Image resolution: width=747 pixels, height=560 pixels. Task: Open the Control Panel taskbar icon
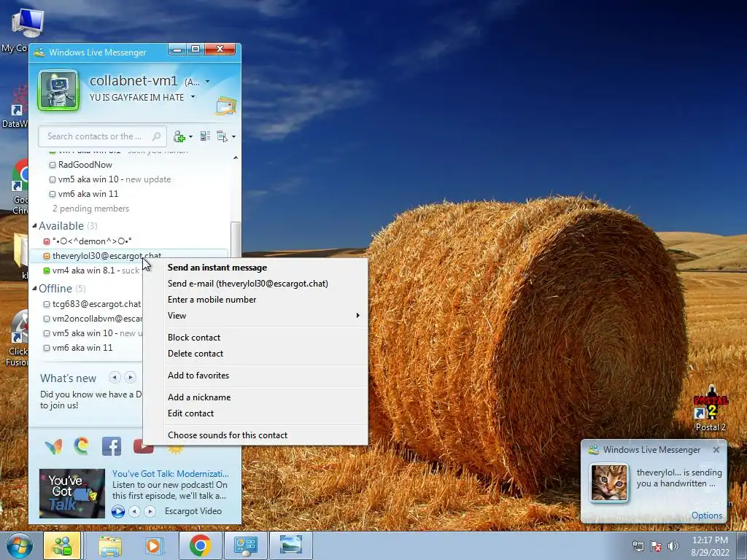tap(246, 545)
